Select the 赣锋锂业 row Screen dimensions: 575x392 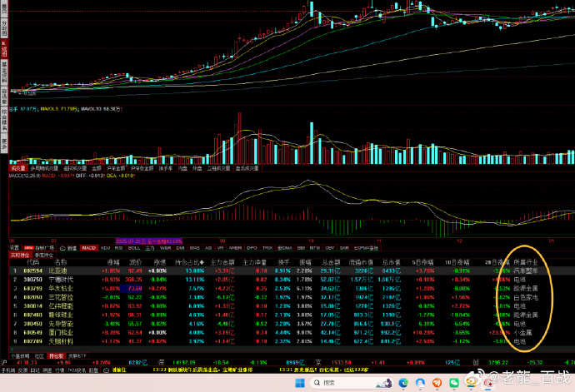click(292, 315)
